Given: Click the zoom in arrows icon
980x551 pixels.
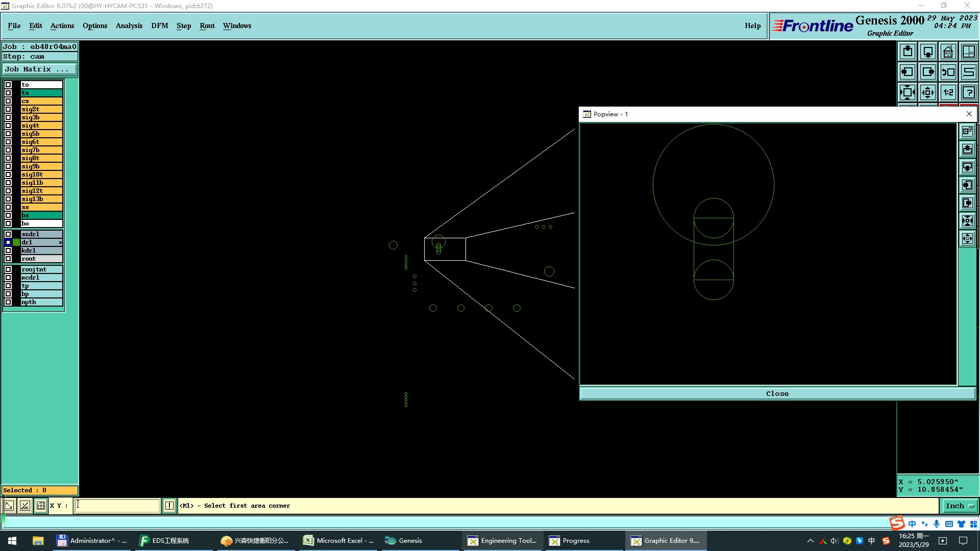Looking at the screenshot, I should (x=908, y=92).
